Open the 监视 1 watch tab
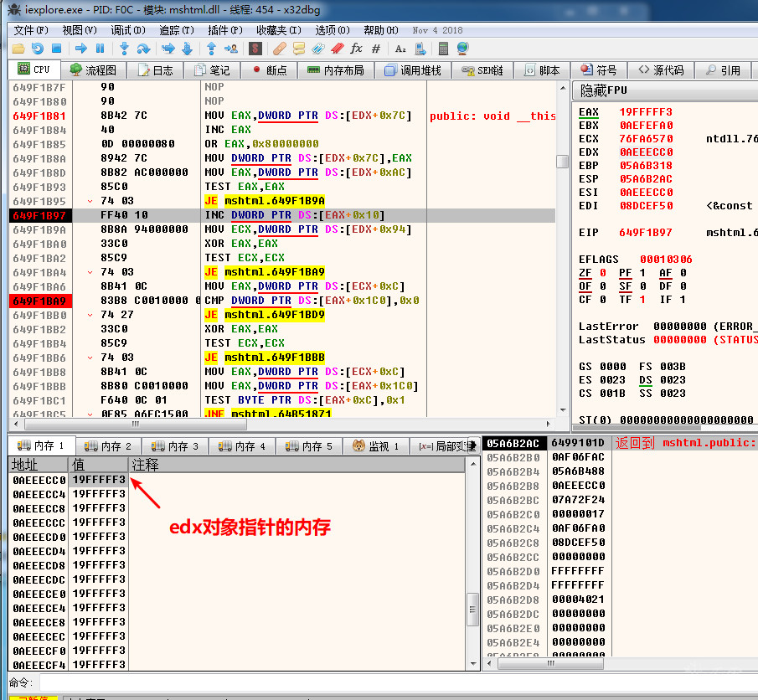This screenshot has height=700, width=758. click(377, 446)
